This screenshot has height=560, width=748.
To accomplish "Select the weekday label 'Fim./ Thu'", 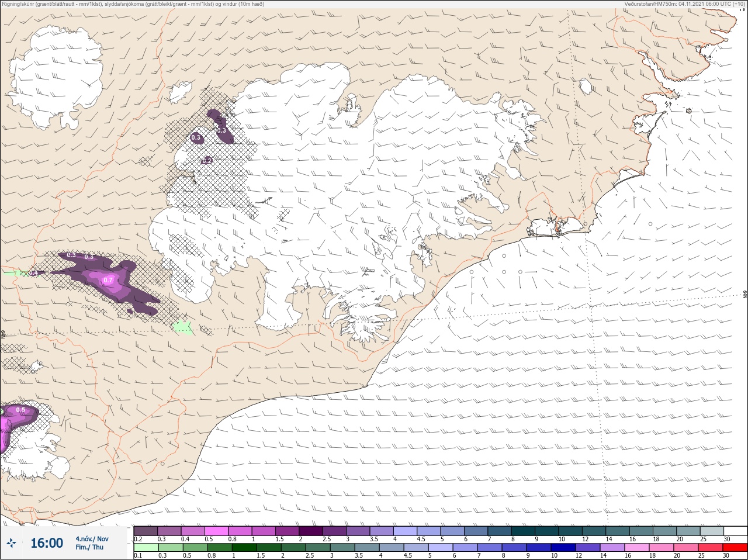I will click(x=89, y=547).
